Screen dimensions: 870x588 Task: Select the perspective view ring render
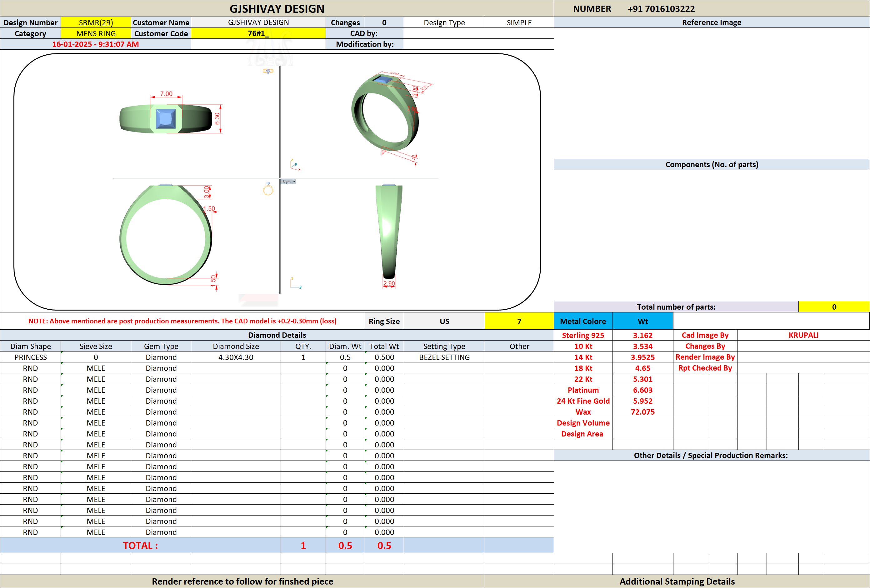pyautogui.click(x=385, y=112)
